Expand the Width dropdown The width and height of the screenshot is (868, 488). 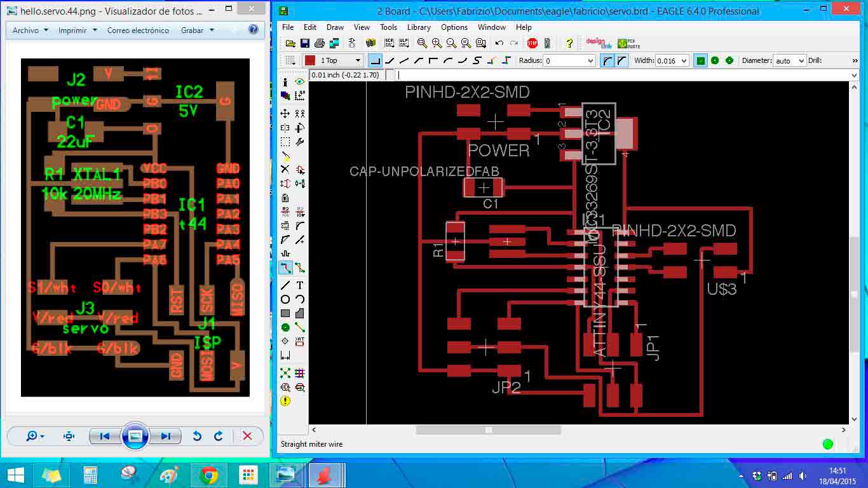[684, 60]
